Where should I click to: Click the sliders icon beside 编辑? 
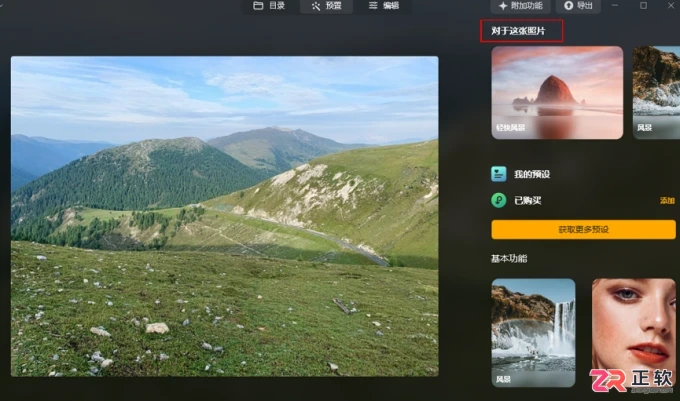373,6
